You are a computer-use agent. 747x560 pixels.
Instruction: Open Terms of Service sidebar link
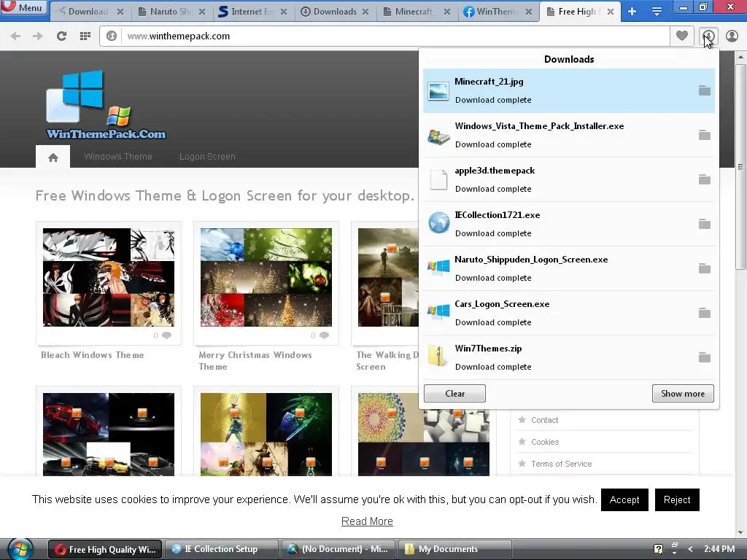click(x=561, y=464)
